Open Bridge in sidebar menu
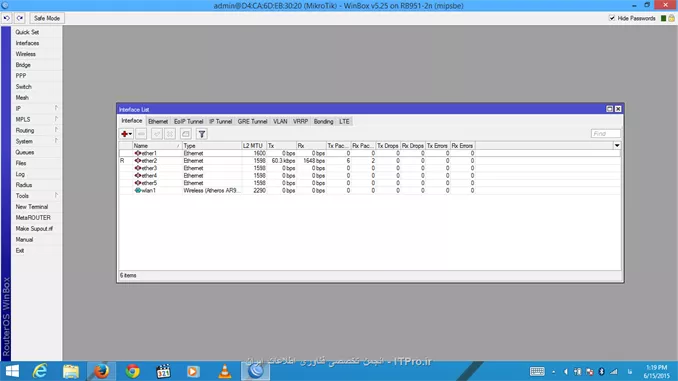Viewport: 678px width, 381px height. click(23, 65)
